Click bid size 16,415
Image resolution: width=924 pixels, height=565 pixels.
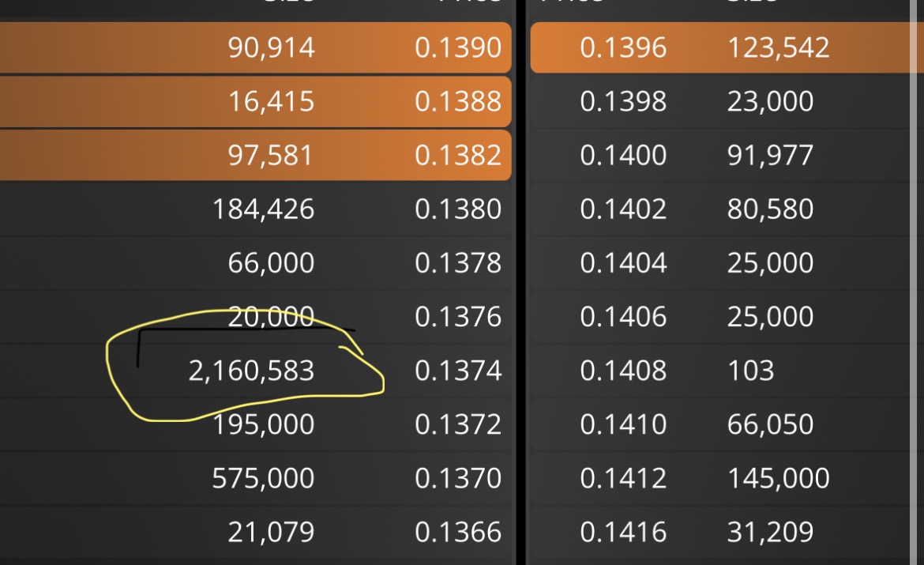click(271, 101)
